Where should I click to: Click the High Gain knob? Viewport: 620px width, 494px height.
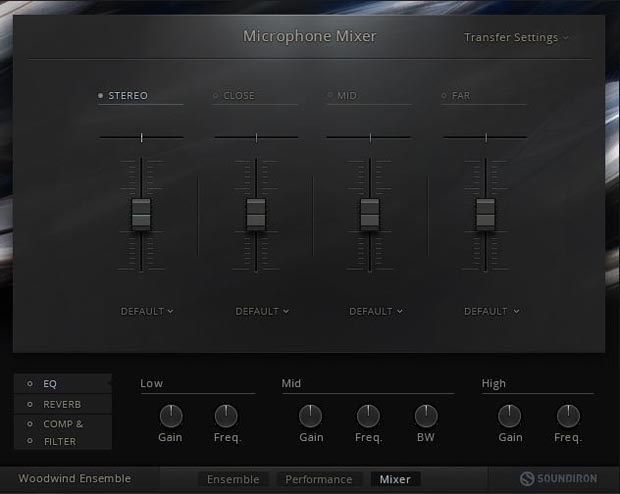509,416
